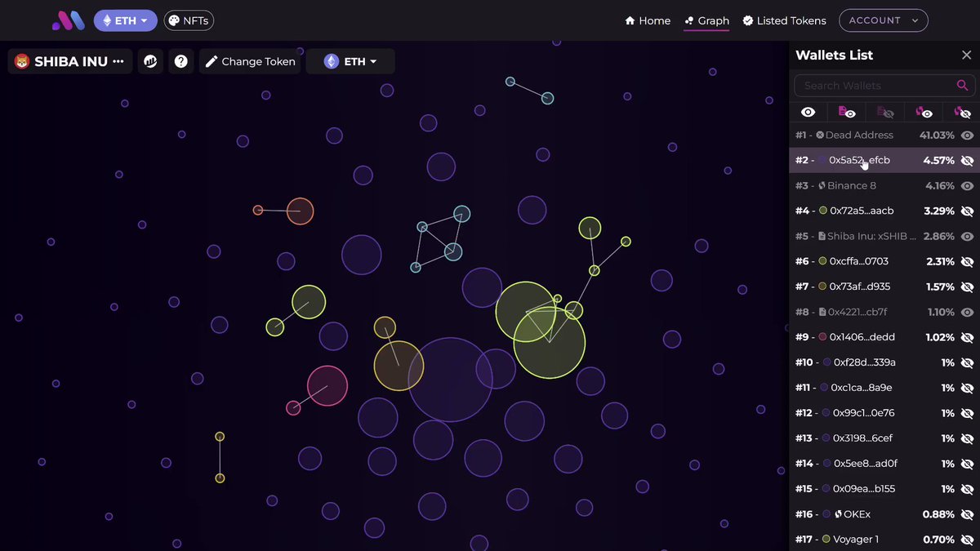Click the magnifier search icon
980x551 pixels.
tap(962, 85)
